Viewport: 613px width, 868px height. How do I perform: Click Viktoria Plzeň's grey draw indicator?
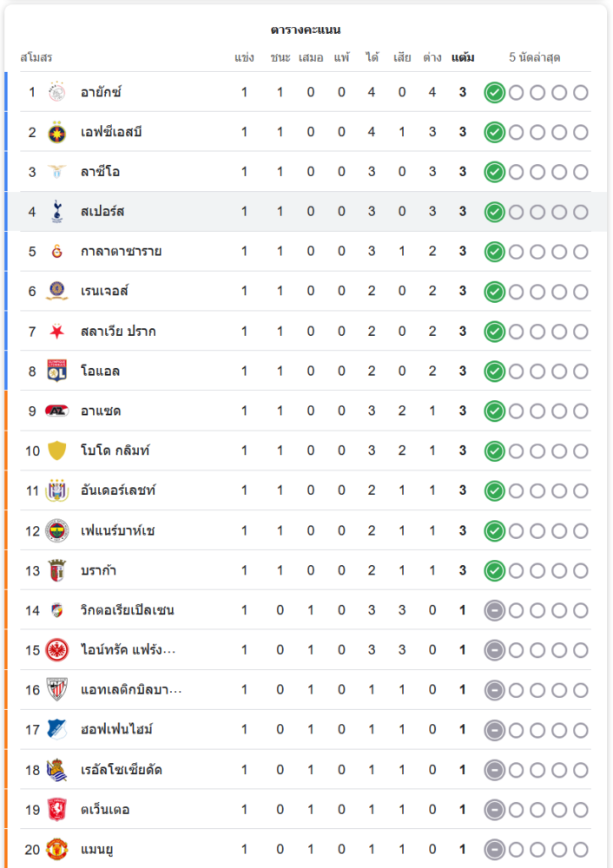tap(494, 610)
